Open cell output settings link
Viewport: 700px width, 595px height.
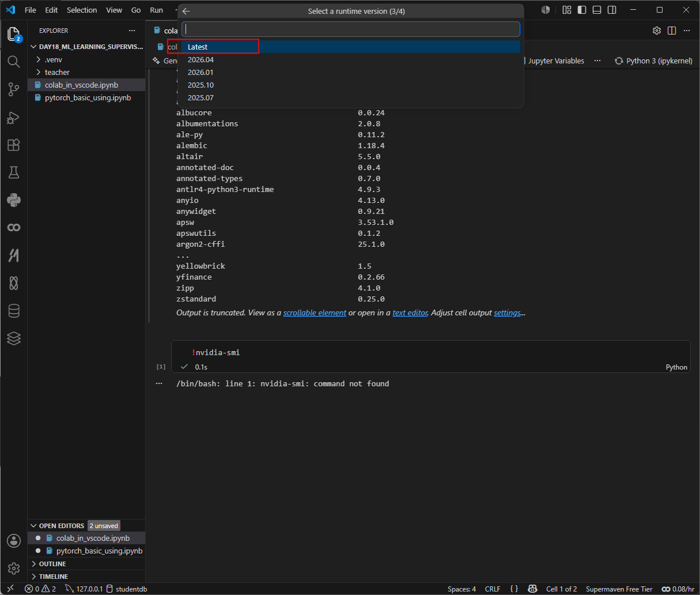[507, 312]
